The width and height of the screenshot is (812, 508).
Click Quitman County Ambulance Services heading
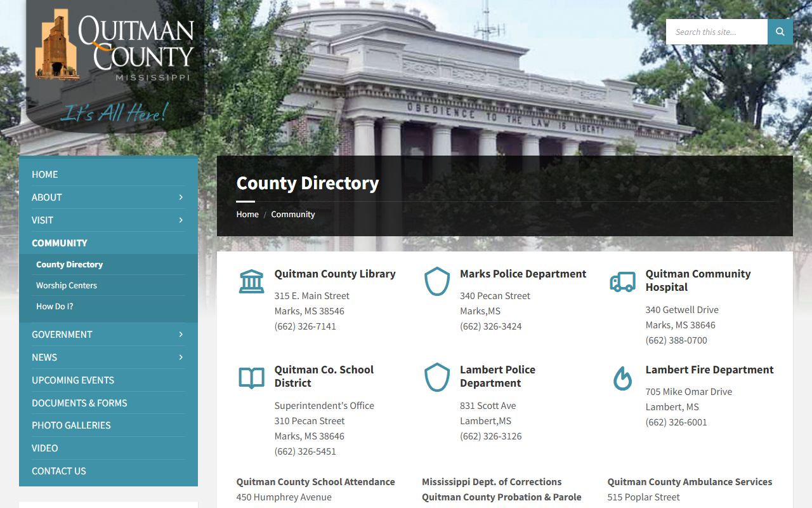click(690, 482)
